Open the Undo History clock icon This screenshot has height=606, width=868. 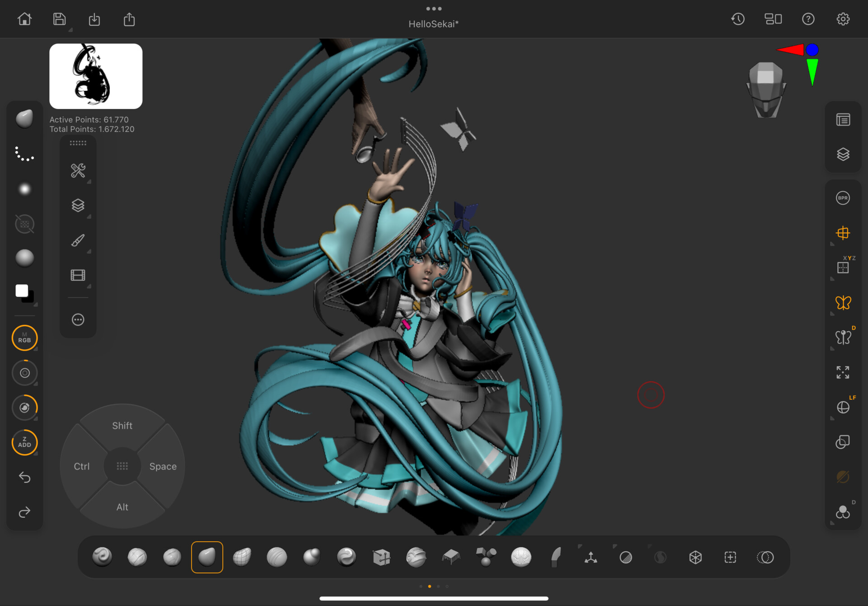click(738, 19)
